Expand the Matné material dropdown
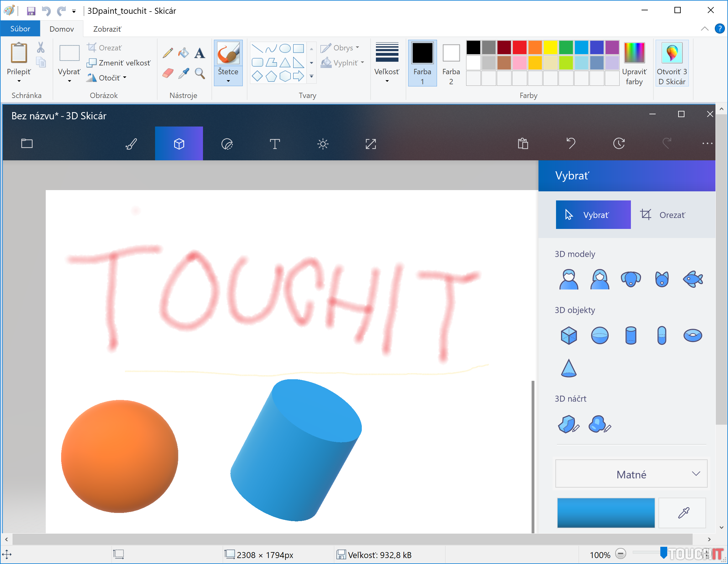 click(631, 474)
